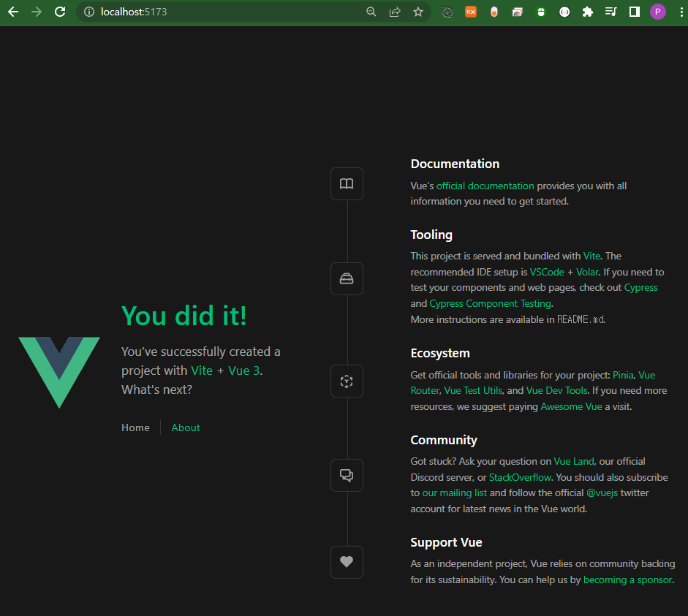Screen dimensions: 688x616
Task: Open the VSCode link
Action: 547,273
